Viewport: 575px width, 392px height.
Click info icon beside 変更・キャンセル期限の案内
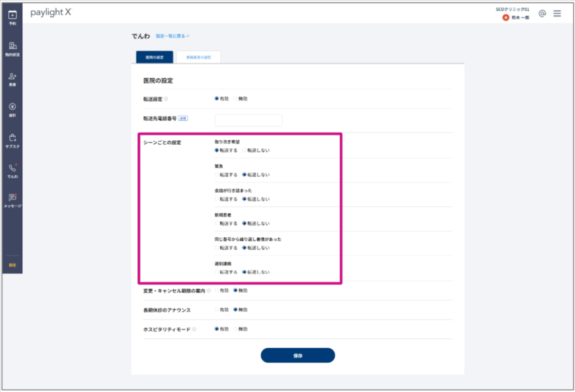click(209, 290)
